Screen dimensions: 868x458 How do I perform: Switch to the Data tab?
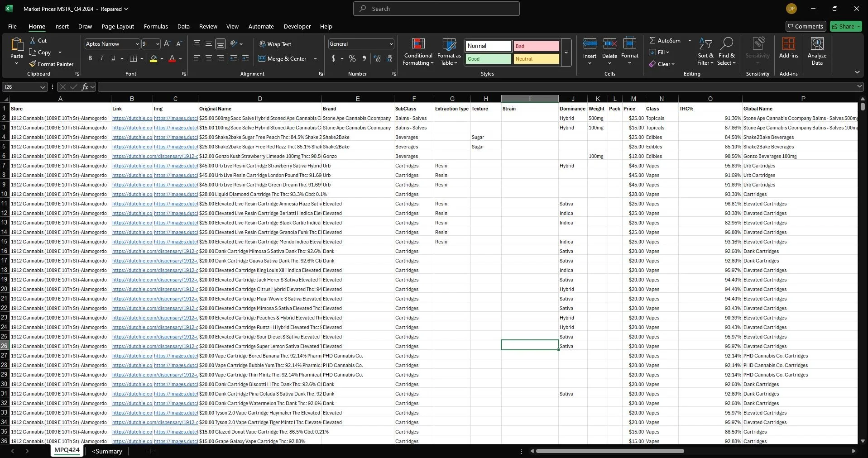click(183, 26)
